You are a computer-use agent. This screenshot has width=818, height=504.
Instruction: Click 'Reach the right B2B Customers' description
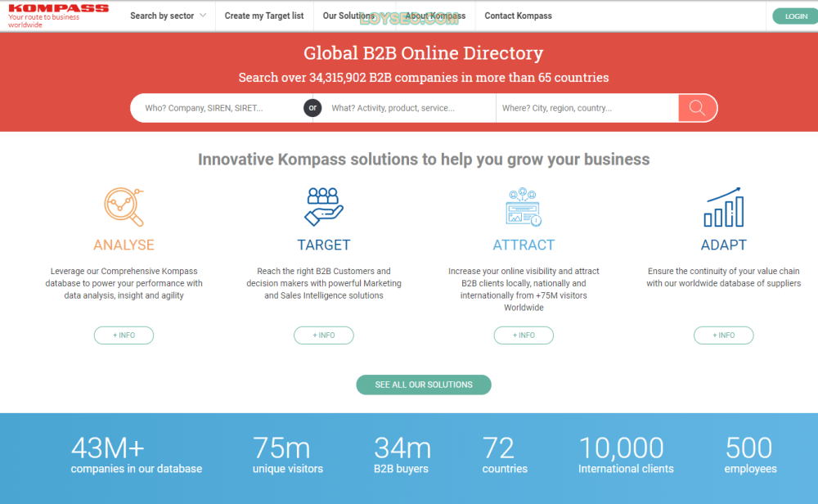point(323,283)
